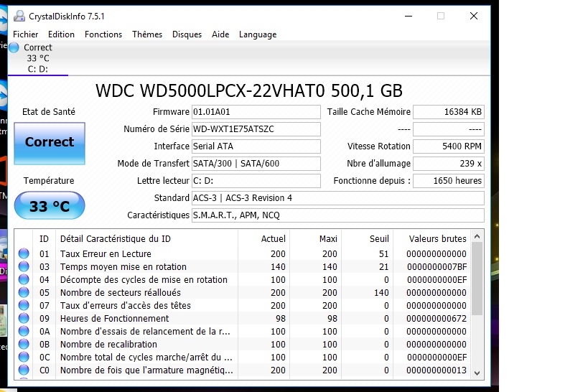Click status orb for Décompte des cycles row

coord(24,279)
